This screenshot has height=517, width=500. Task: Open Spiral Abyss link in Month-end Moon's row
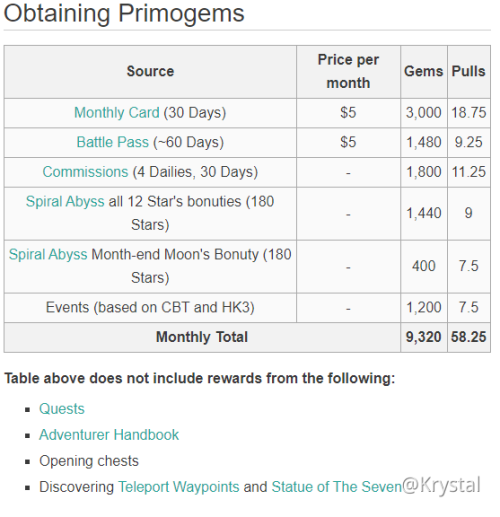click(x=48, y=255)
